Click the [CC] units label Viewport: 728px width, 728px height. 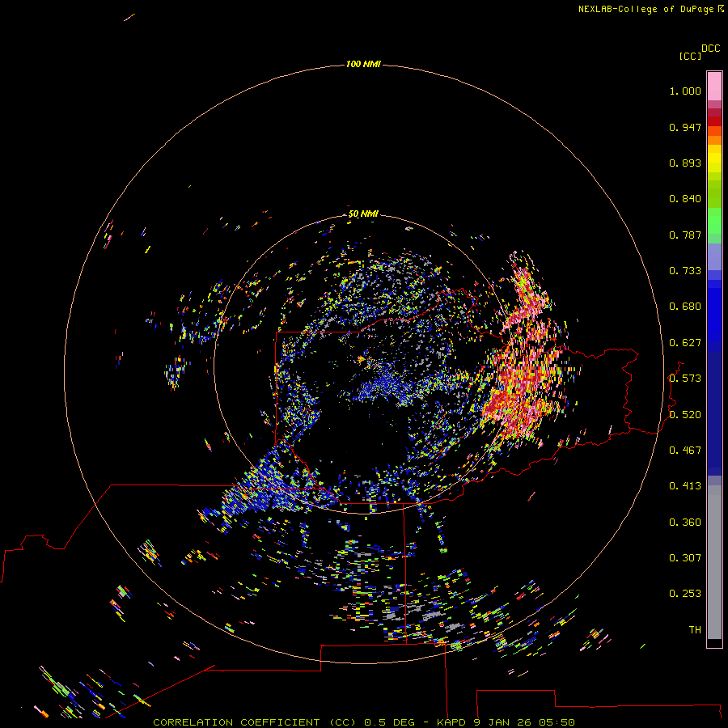pyautogui.click(x=690, y=56)
